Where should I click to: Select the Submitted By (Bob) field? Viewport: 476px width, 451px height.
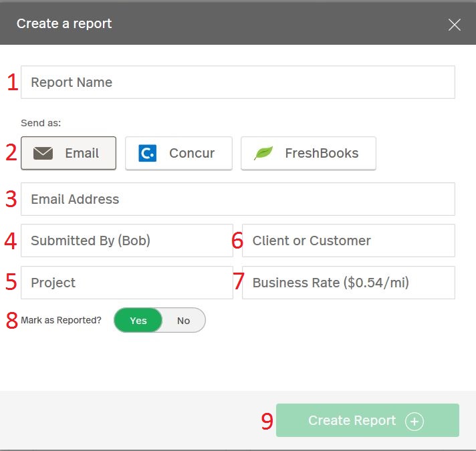click(127, 241)
